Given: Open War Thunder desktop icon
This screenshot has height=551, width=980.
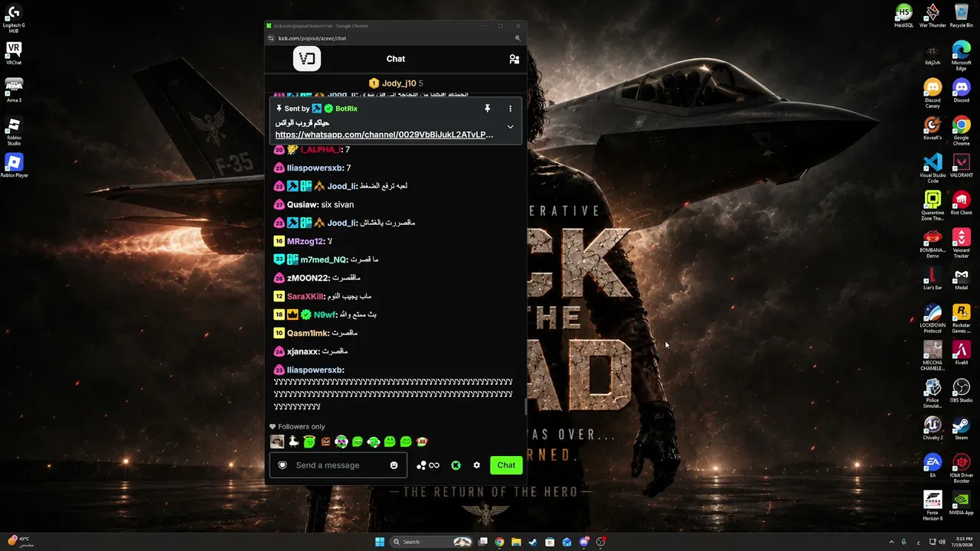Looking at the screenshot, I should (x=933, y=16).
